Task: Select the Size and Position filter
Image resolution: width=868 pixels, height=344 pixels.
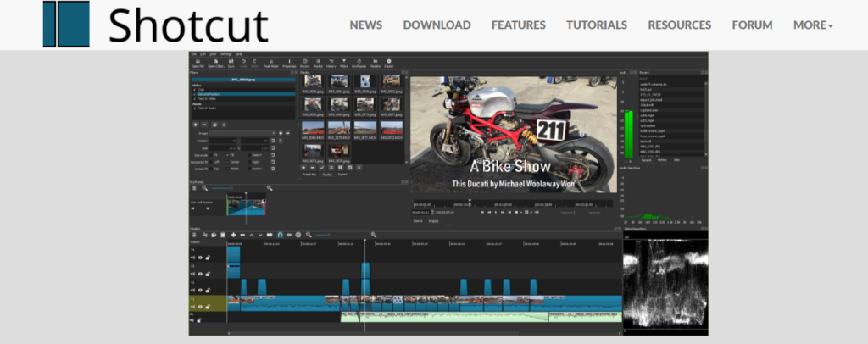Action: pos(243,94)
